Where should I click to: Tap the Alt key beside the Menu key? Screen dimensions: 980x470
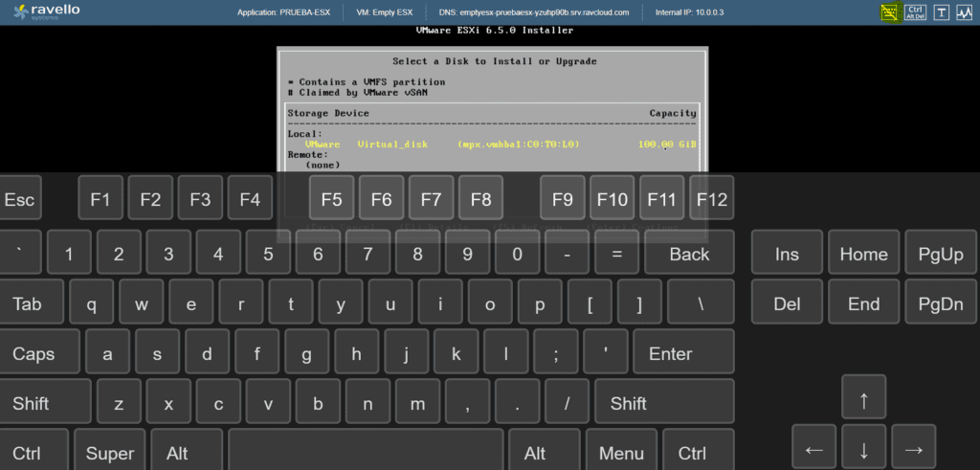[x=544, y=449]
